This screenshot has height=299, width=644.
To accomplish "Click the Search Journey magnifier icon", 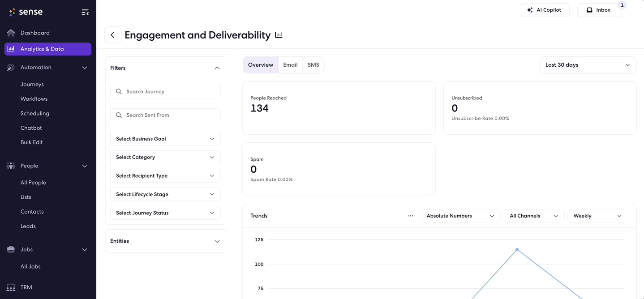I will (119, 91).
